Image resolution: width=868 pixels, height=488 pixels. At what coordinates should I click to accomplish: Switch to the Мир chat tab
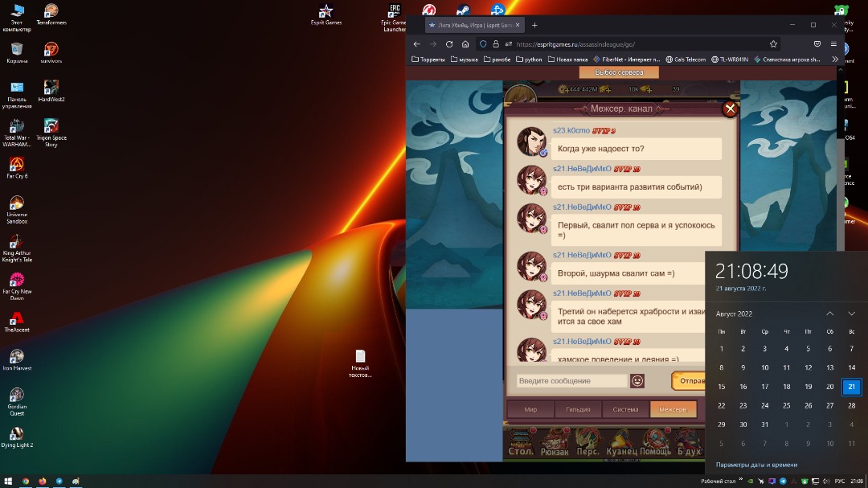click(530, 409)
